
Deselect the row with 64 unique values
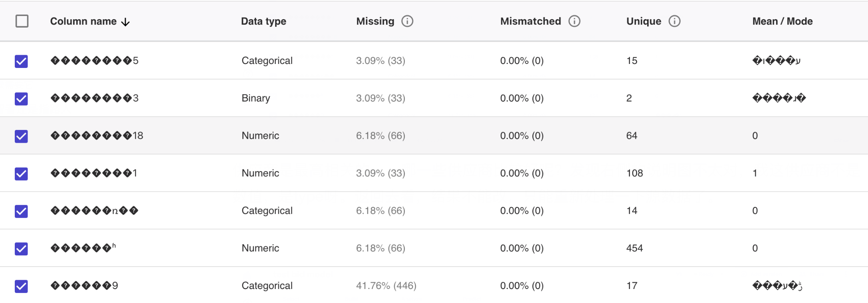pyautogui.click(x=22, y=136)
